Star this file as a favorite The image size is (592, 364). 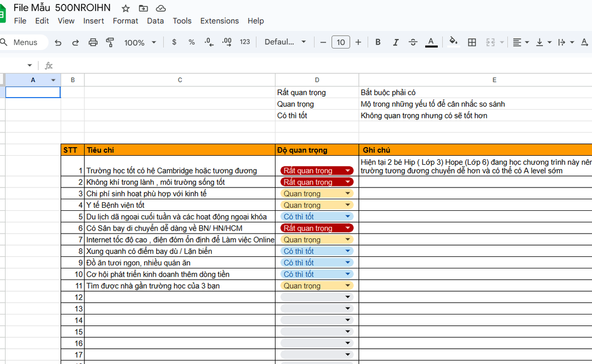click(x=126, y=9)
